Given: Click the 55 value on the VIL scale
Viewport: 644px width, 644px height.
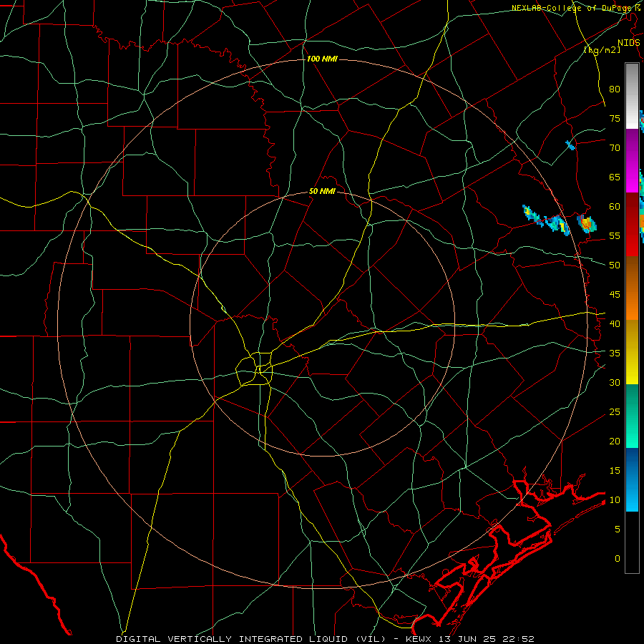Looking at the screenshot, I should click(615, 235).
